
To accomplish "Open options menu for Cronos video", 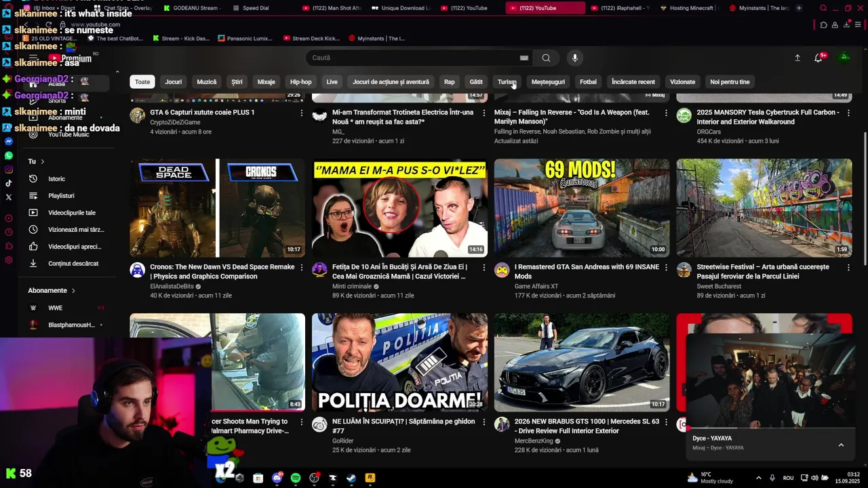I will click(301, 268).
